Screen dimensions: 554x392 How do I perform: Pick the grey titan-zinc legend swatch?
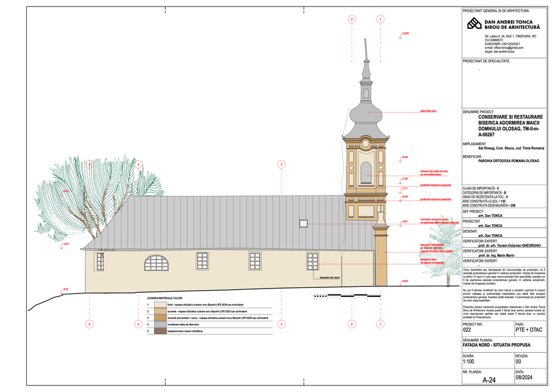pos(160,324)
